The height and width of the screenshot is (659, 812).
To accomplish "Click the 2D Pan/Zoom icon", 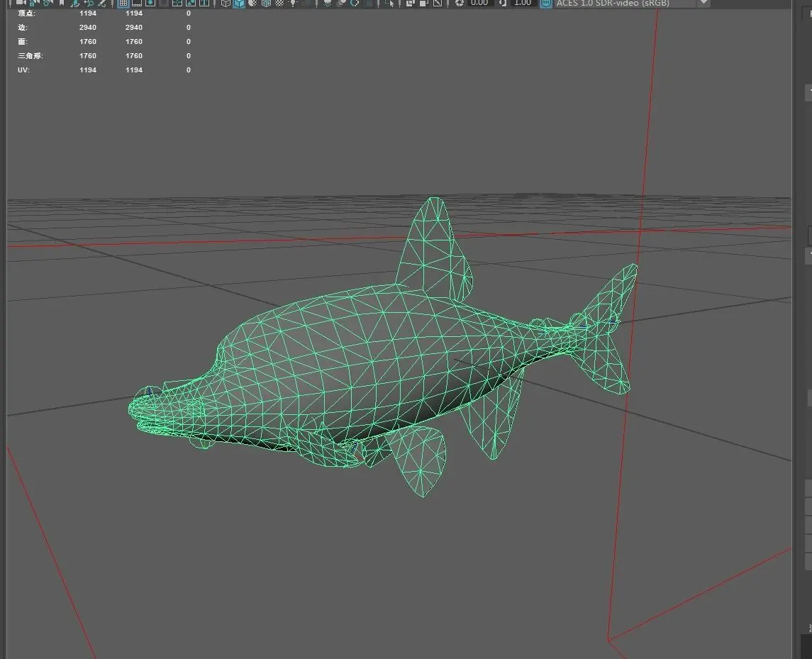I will 89,3.
